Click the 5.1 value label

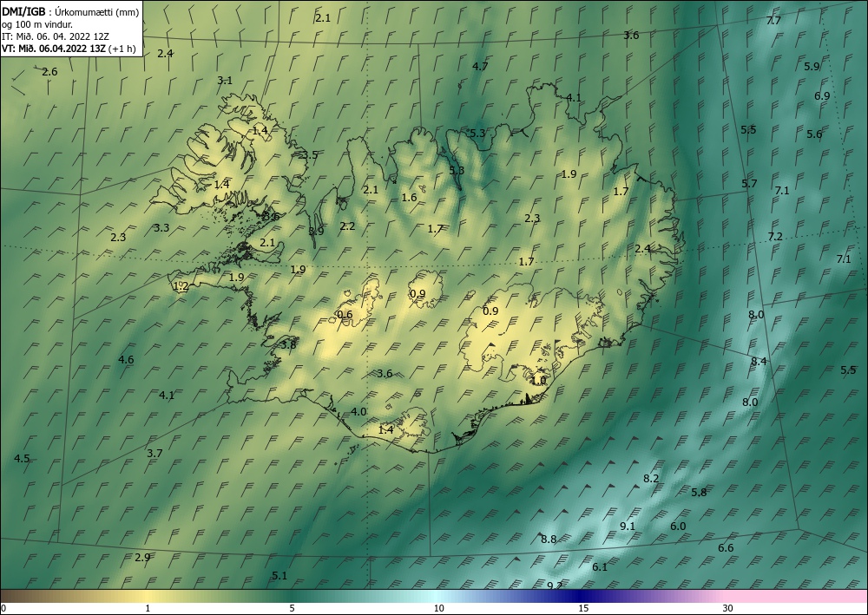pyautogui.click(x=280, y=575)
